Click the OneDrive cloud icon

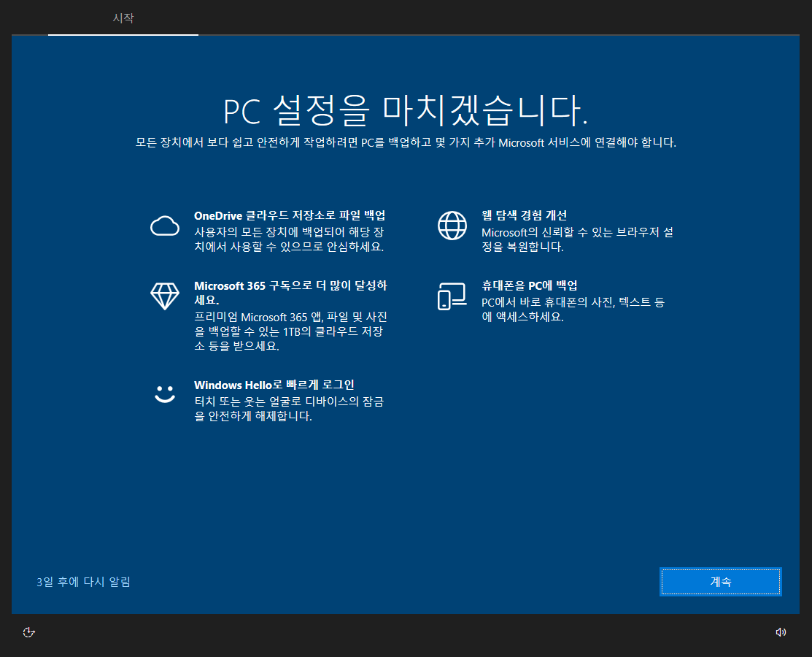click(165, 226)
